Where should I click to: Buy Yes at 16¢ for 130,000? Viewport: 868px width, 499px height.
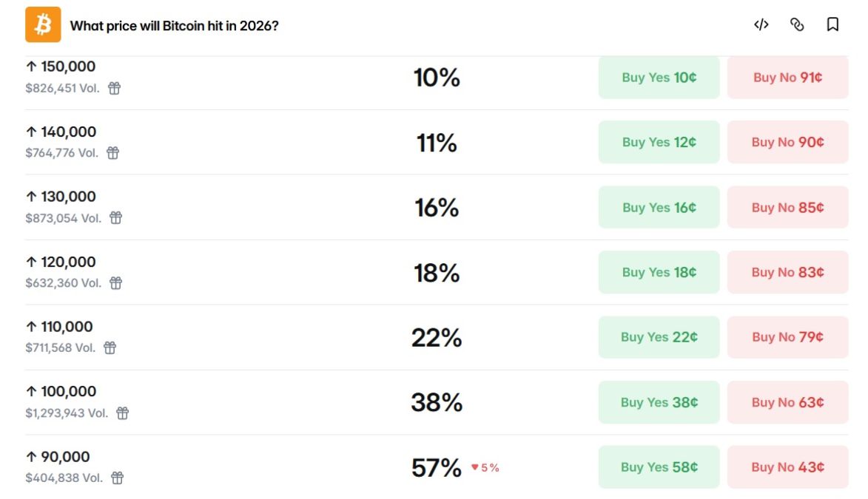(x=659, y=207)
